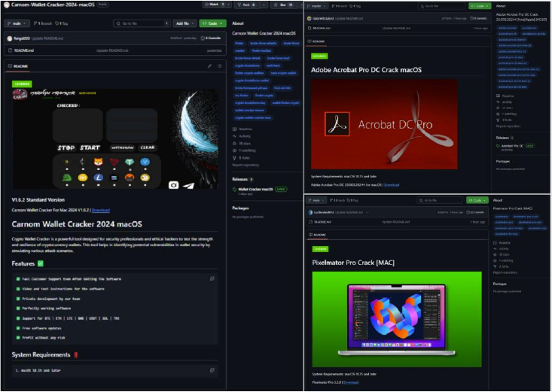Open commits history in Carnom repo
The width and height of the screenshot is (552, 392).
click(211, 38)
